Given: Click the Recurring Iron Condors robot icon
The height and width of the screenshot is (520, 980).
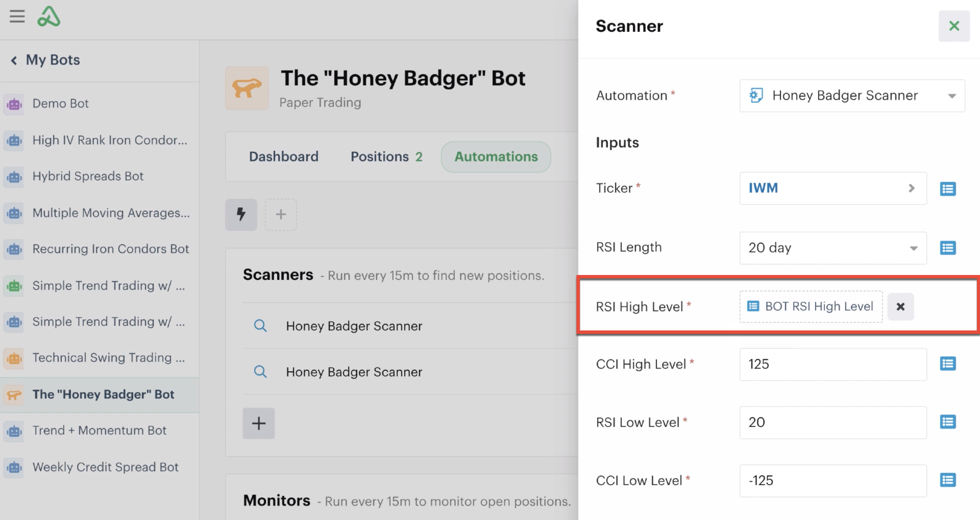Looking at the screenshot, I should click(x=14, y=249).
